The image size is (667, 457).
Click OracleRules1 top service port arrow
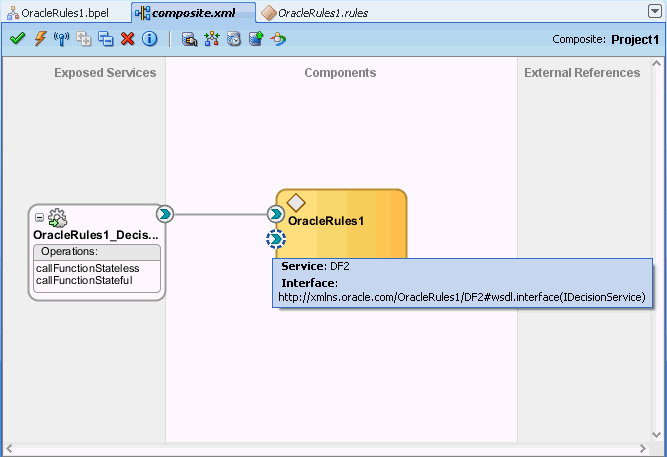coord(276,214)
